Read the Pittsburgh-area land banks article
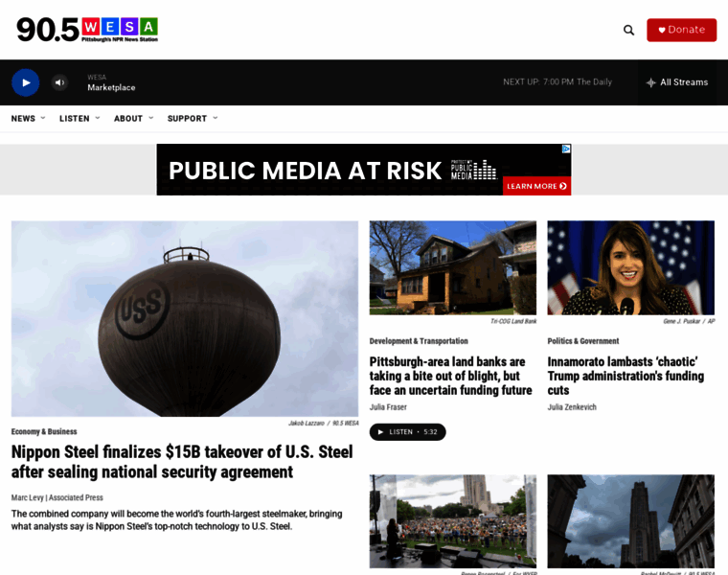 click(451, 376)
